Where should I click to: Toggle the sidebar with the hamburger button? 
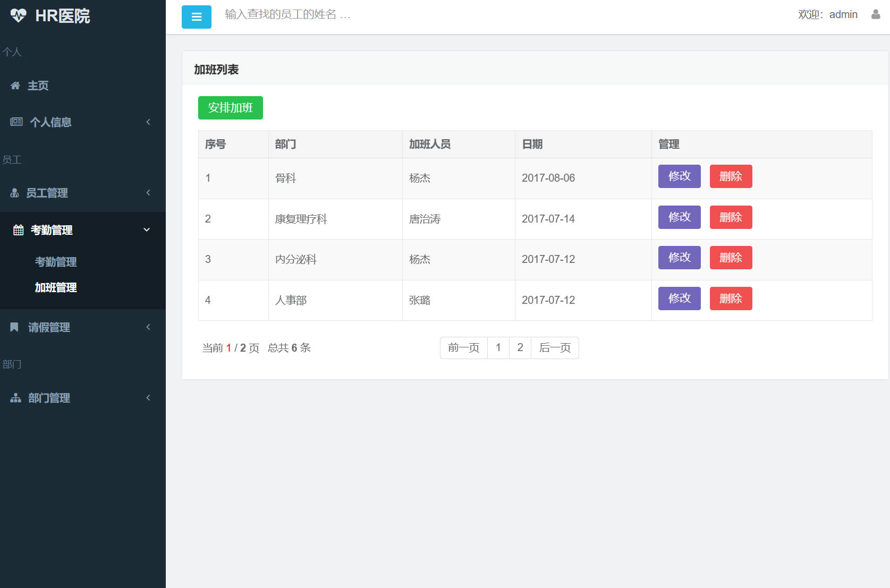pyautogui.click(x=196, y=16)
